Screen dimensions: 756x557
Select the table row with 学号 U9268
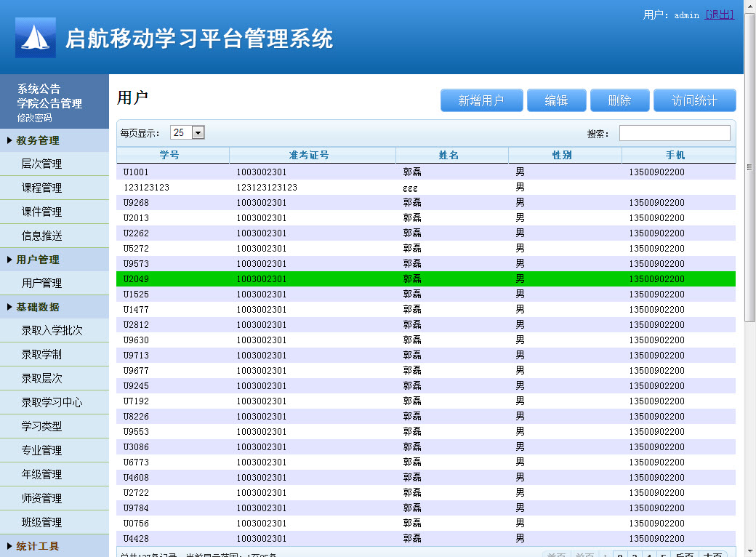click(425, 202)
